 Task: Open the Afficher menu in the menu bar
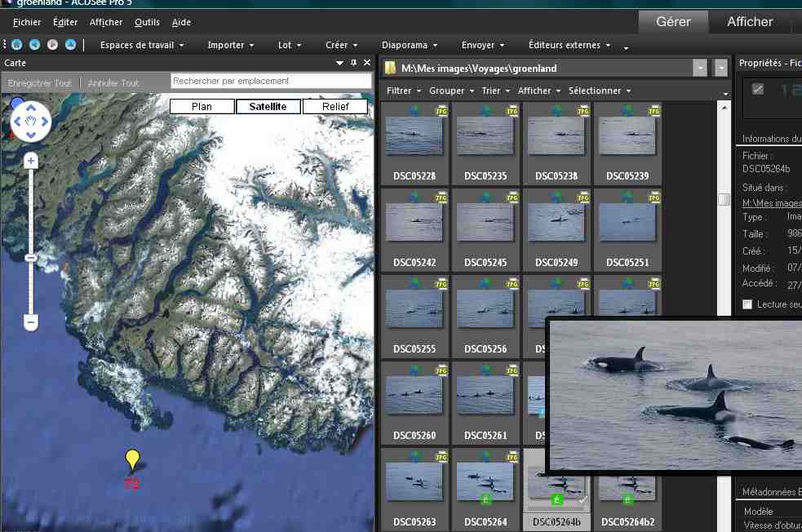point(106,22)
